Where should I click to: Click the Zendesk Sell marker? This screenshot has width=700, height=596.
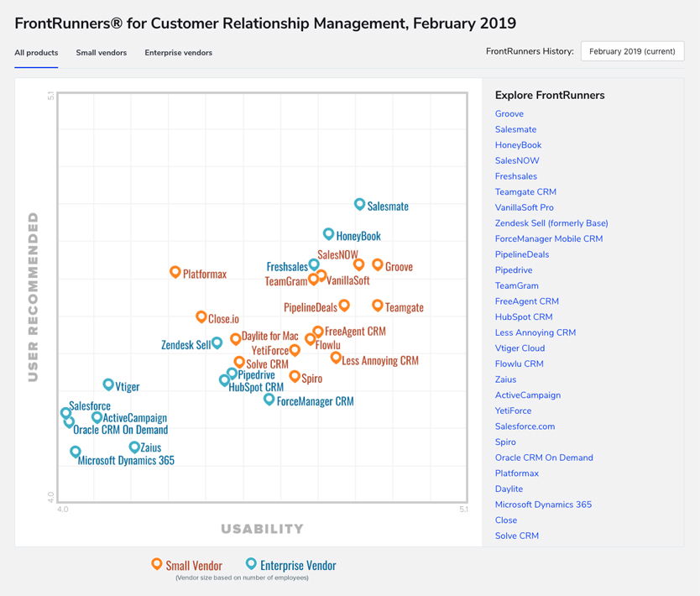click(217, 342)
